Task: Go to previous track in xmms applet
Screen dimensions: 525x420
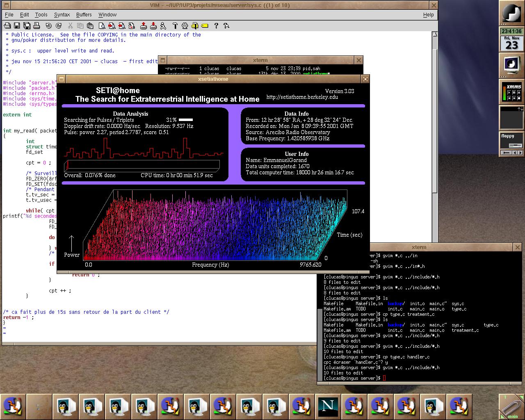Action: pos(509,98)
